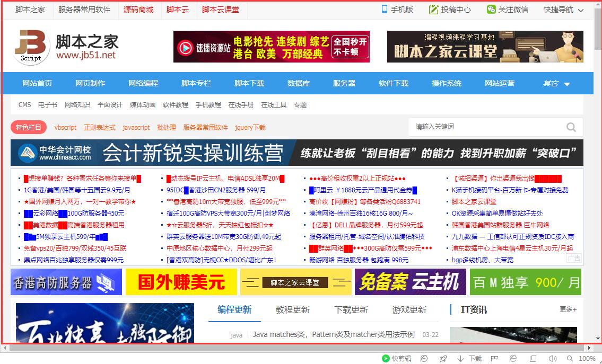The height and width of the screenshot is (364, 602).
Task: Click the 脚本之家云课堂 top banner
Action: [x=485, y=47]
